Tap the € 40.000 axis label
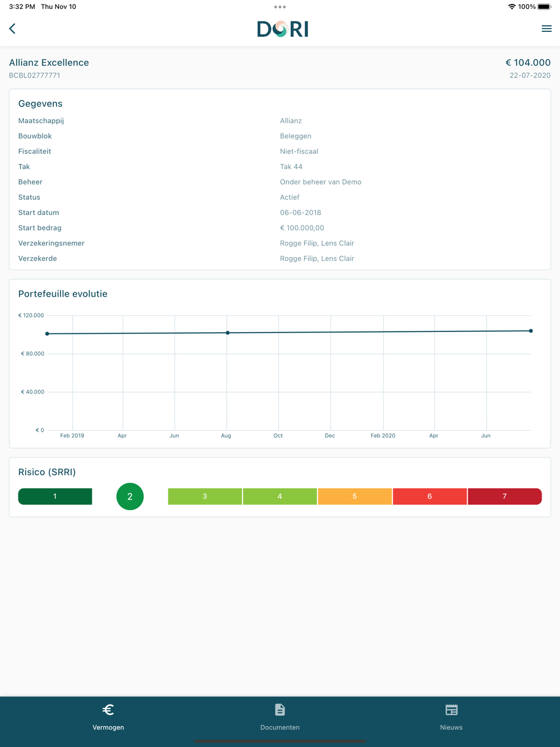560x747 pixels. [x=32, y=392]
